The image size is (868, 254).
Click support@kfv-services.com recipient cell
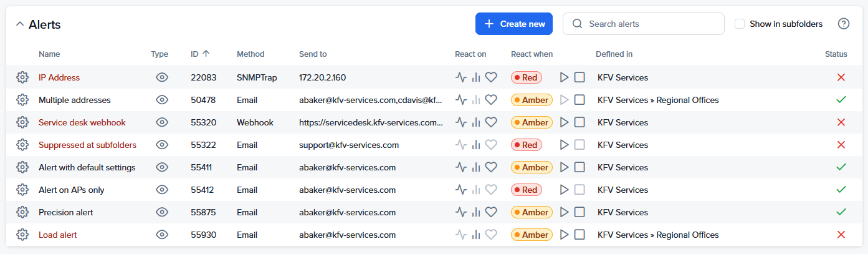tap(349, 145)
